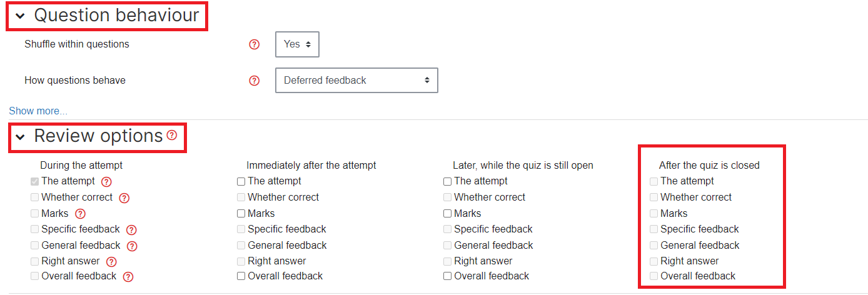This screenshot has width=868, height=295.
Task: Check Overall feedback under Later, while quiz open
Action: [x=448, y=276]
